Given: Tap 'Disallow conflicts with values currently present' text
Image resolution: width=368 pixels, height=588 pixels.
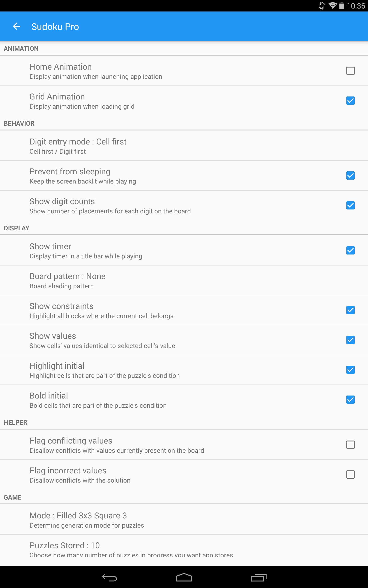Looking at the screenshot, I should click(117, 450).
